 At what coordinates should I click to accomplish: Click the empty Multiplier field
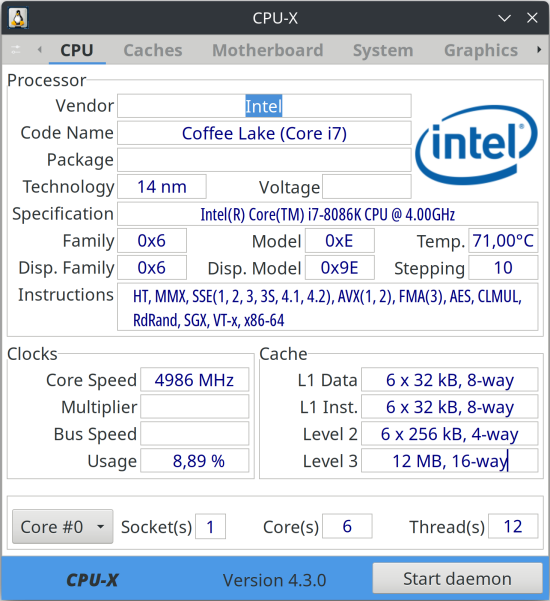tap(194, 407)
